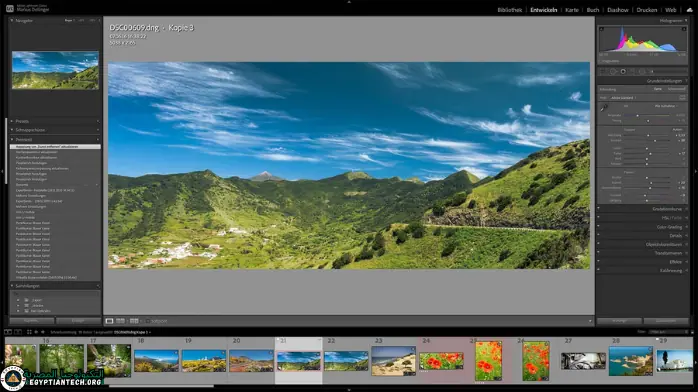
Task: Expand the Schnappschüsse panel
Action: click(12, 130)
